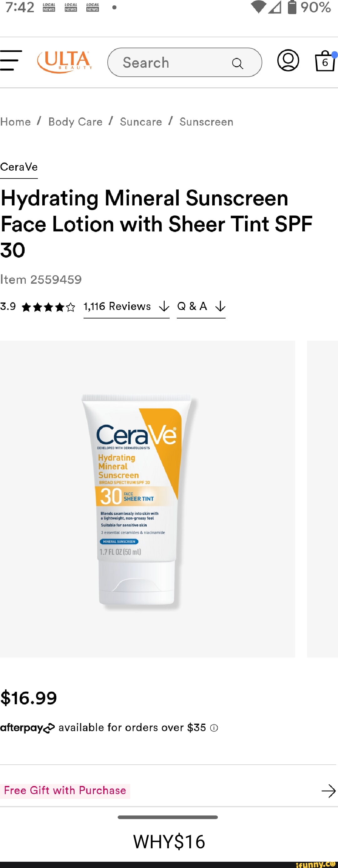The height and width of the screenshot is (868, 338).
Task: Tap the Ulta Beauty logo
Action: 64,62
